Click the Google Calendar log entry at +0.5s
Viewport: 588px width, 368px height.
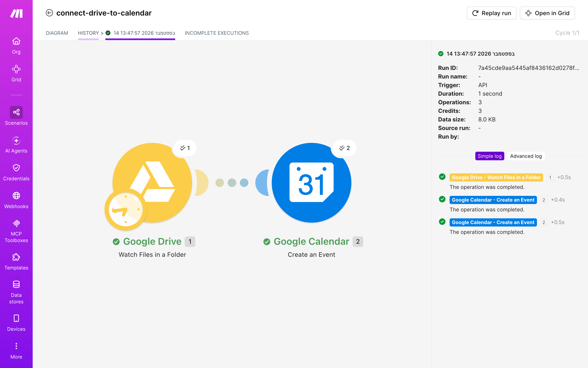493,222
